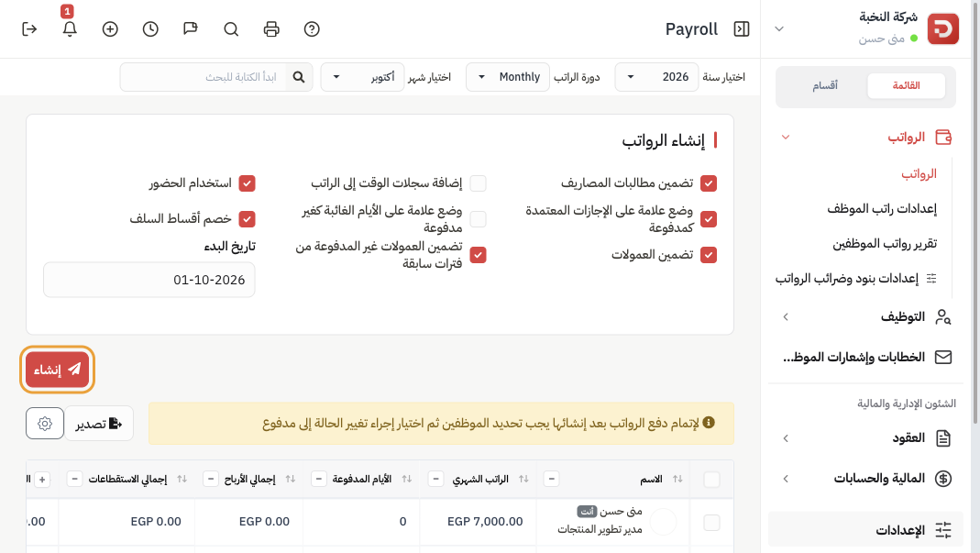Click the info icon in yellow notice
Screen dimensions: 980x553
tap(708, 423)
